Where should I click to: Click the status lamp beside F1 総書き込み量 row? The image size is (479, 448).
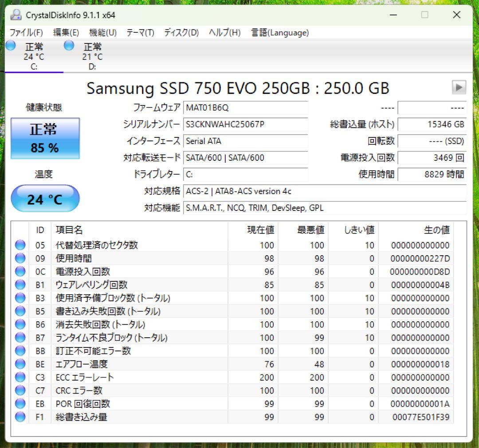[20, 417]
